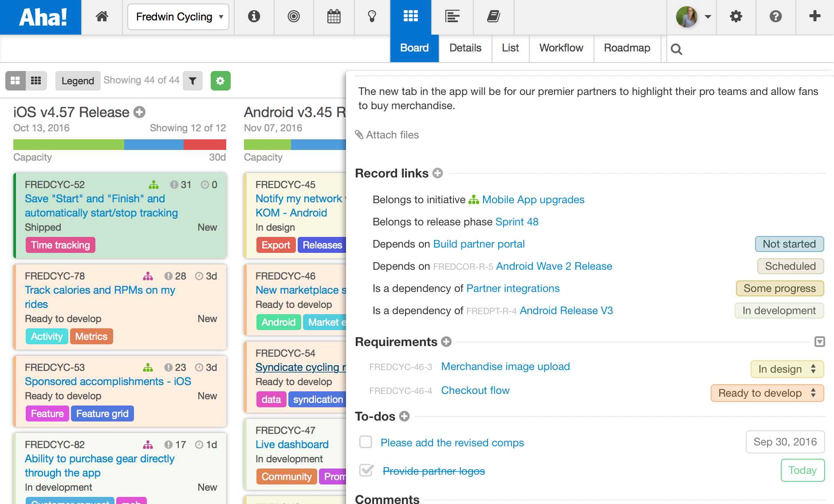Open the 'Mobile App upgrades' initiative link
The width and height of the screenshot is (834, 504).
coord(533,200)
